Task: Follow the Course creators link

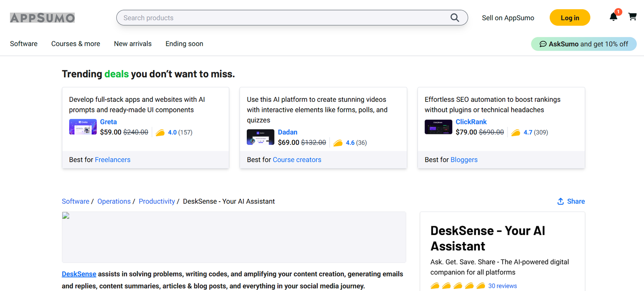Action: 297,160
